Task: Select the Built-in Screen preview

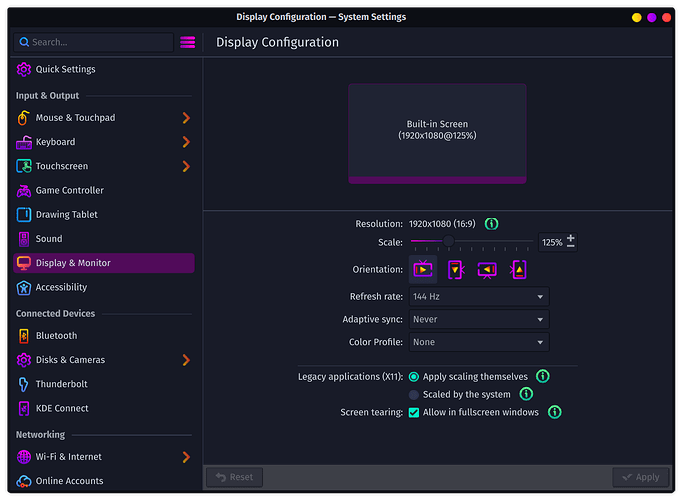Action: coord(437,133)
